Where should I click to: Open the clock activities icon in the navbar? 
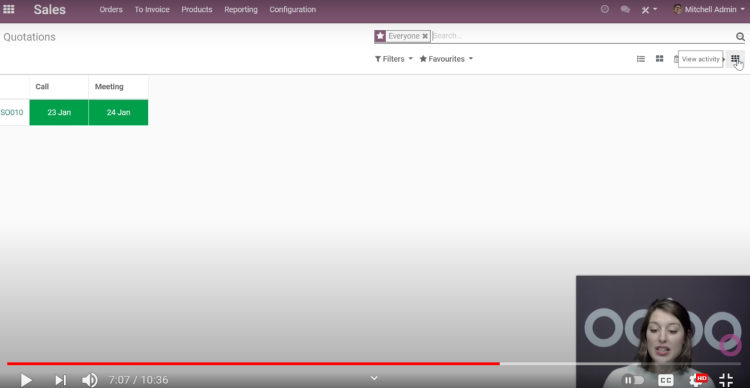(x=605, y=9)
